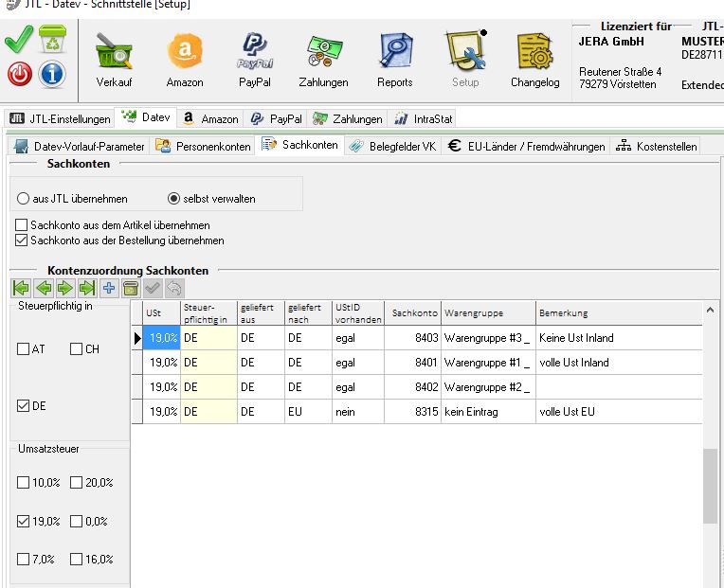Open Personenkonten sub-tab
Image resolution: width=724 pixels, height=588 pixels.
pos(203,147)
